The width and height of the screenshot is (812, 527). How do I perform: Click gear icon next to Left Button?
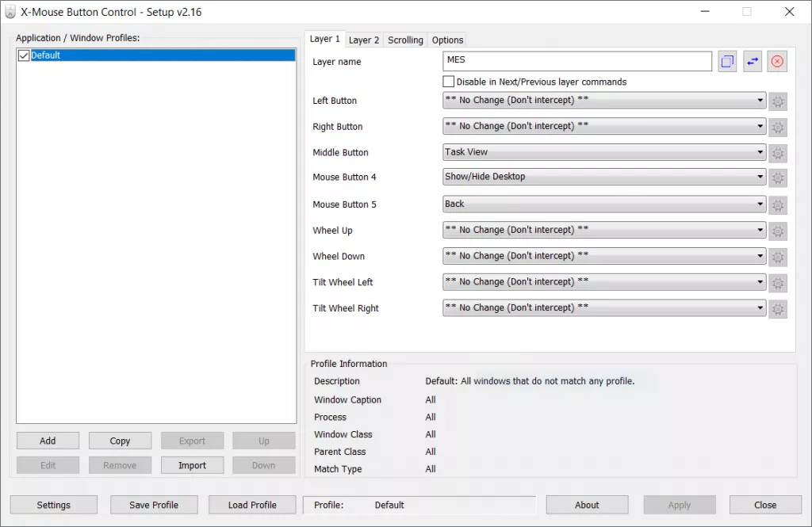[778, 101]
